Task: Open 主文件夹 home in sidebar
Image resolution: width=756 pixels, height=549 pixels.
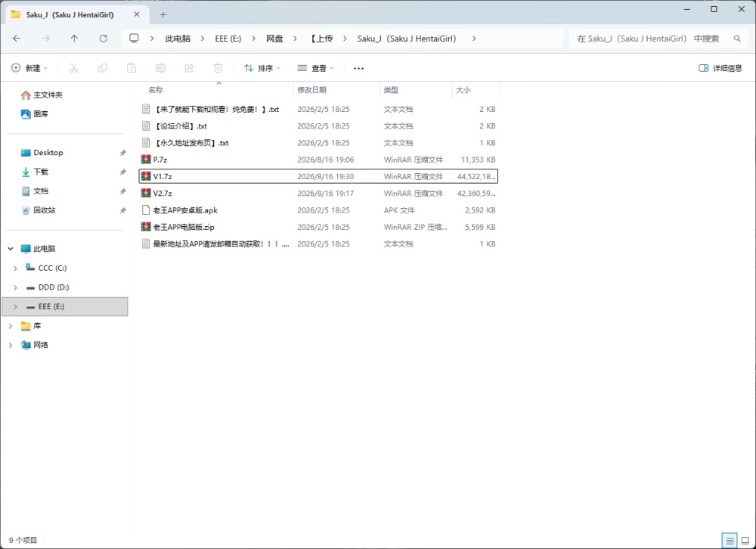Action: click(42, 95)
